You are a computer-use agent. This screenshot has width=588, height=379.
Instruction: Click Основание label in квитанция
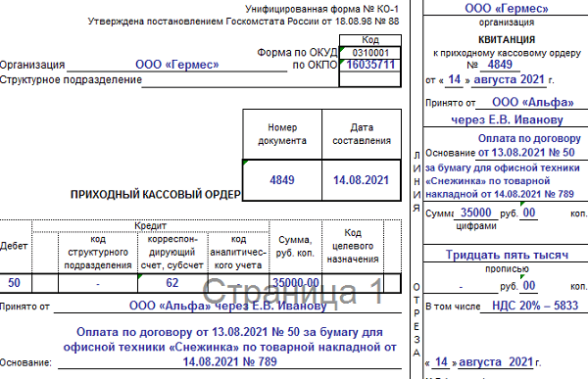(451, 153)
